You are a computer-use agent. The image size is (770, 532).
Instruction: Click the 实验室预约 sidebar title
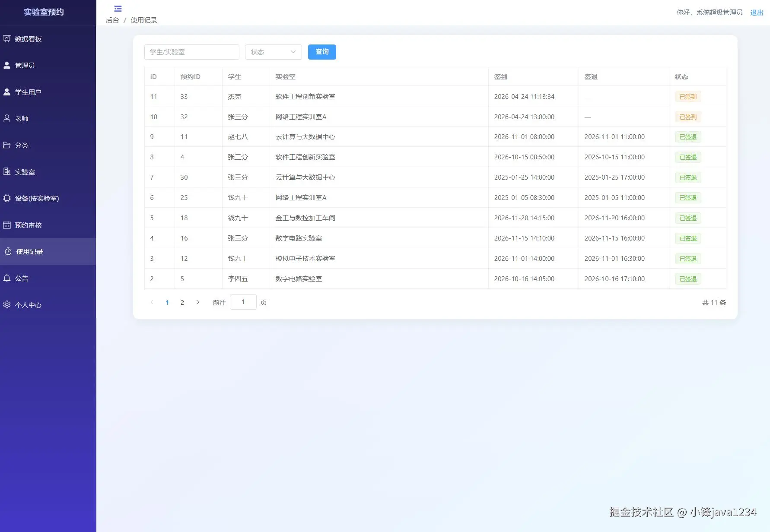point(44,12)
